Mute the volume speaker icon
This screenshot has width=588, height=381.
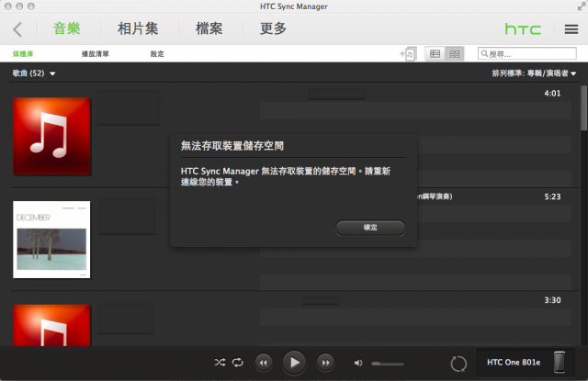(358, 363)
